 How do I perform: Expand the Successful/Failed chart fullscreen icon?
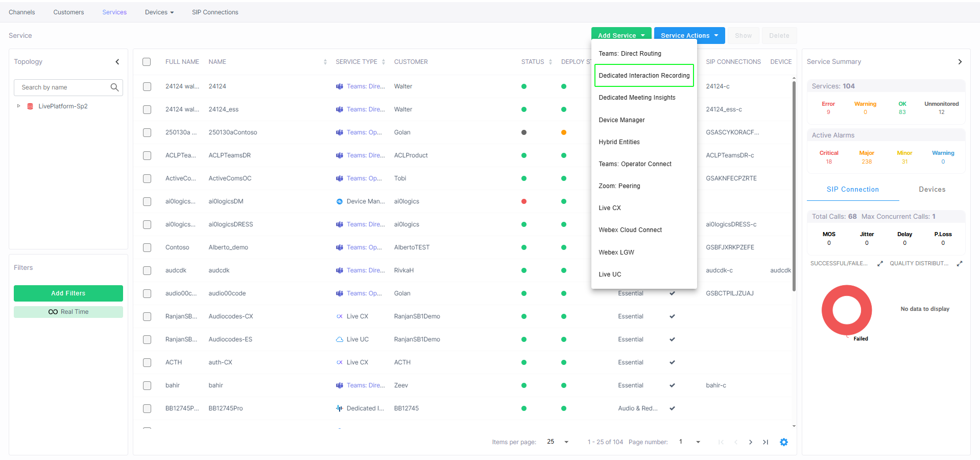[x=880, y=264]
